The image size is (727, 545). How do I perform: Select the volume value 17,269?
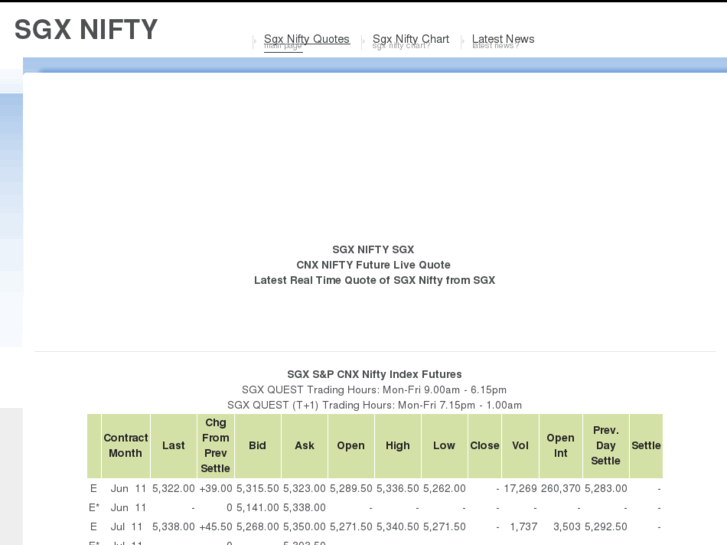(520, 488)
